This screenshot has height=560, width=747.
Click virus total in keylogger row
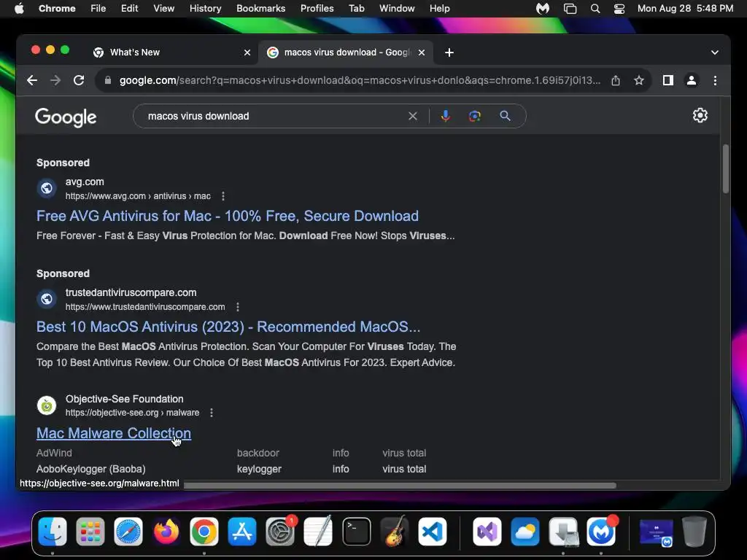(x=404, y=469)
